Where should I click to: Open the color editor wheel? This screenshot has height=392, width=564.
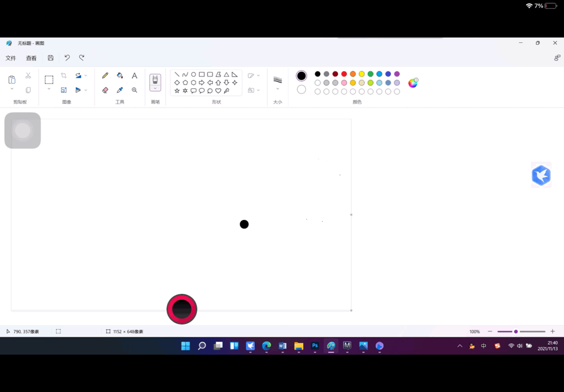click(413, 83)
